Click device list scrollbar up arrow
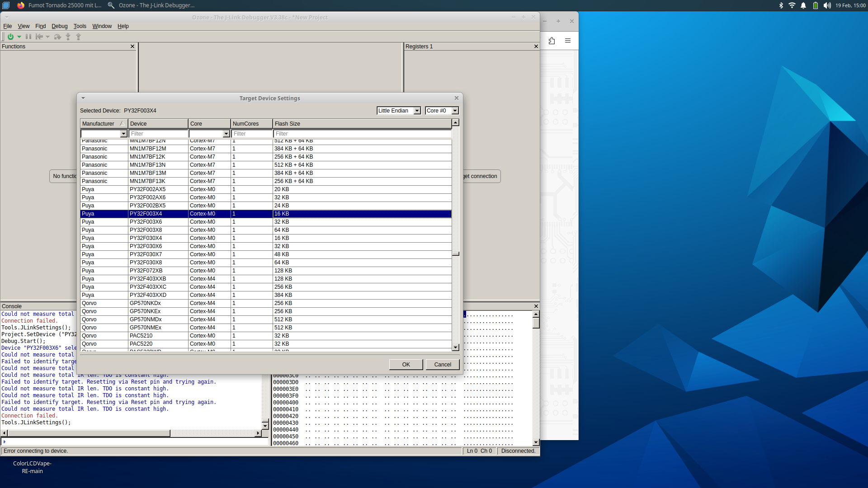 pos(456,122)
